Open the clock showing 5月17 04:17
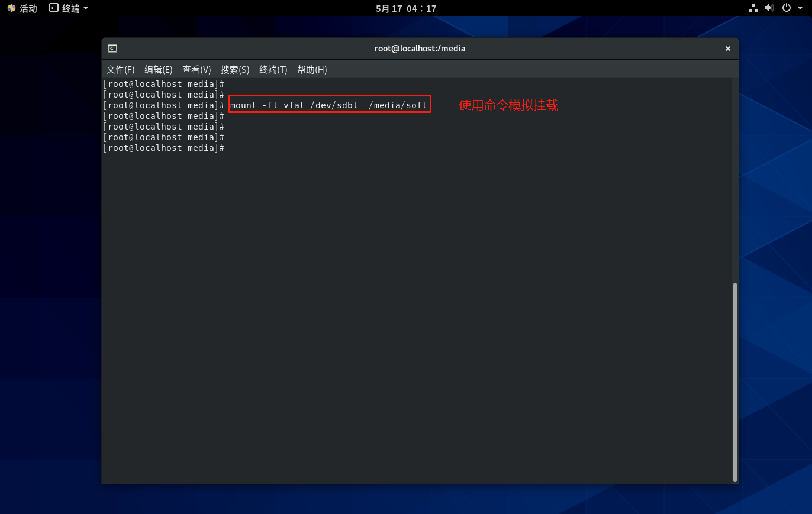 [406, 8]
